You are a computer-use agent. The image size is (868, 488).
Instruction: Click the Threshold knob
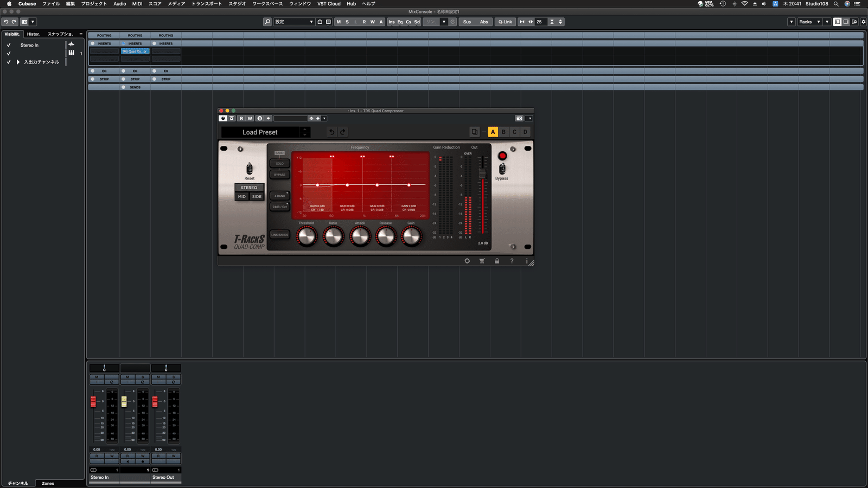307,236
